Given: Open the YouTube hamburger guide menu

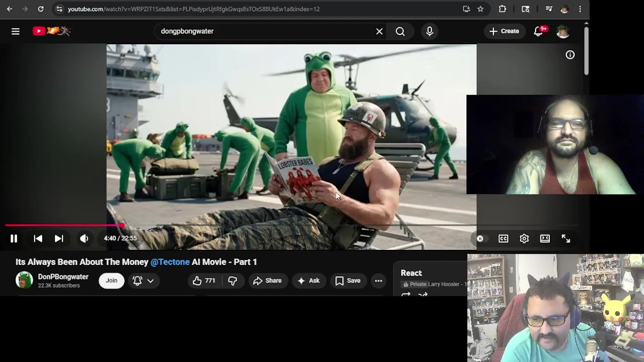Looking at the screenshot, I should tap(16, 31).
